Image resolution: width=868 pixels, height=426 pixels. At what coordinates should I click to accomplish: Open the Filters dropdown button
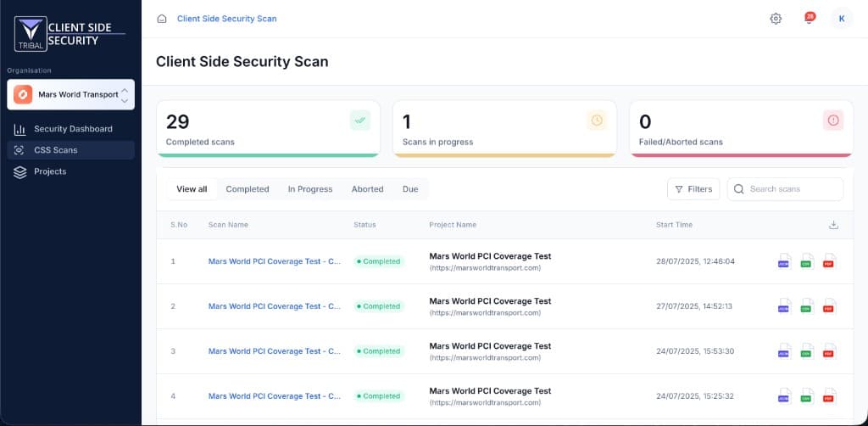[x=693, y=189]
